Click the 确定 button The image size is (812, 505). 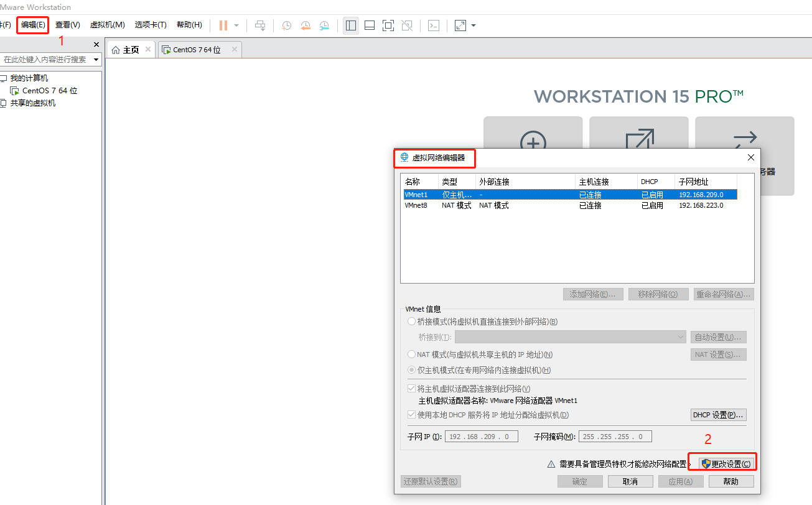point(579,481)
